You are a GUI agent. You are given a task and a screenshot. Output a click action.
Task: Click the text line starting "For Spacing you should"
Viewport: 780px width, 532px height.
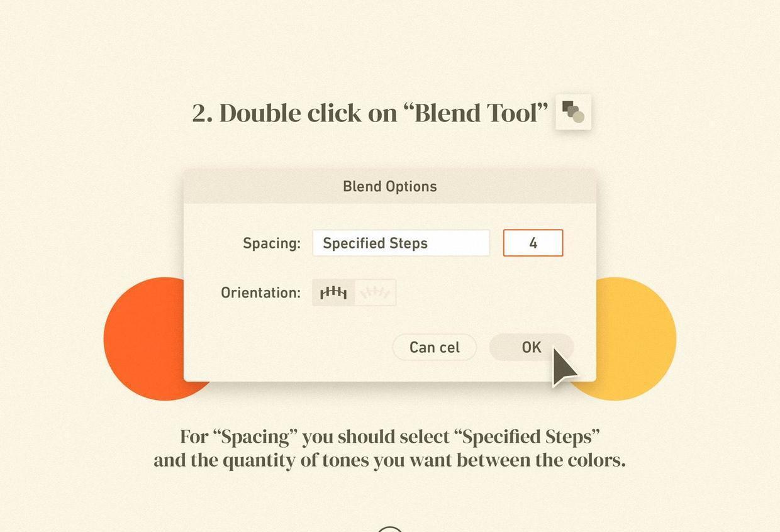point(390,436)
